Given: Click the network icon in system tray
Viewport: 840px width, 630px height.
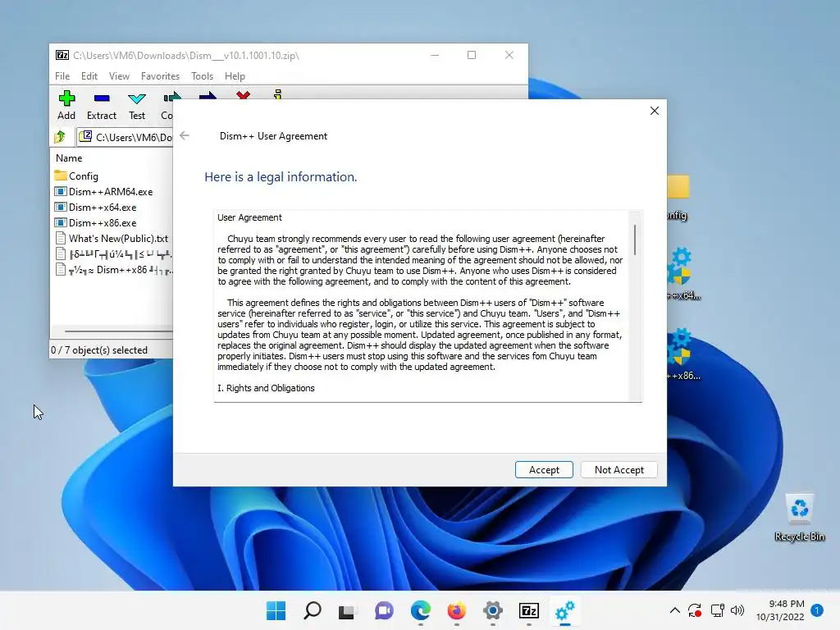Looking at the screenshot, I should (717, 610).
